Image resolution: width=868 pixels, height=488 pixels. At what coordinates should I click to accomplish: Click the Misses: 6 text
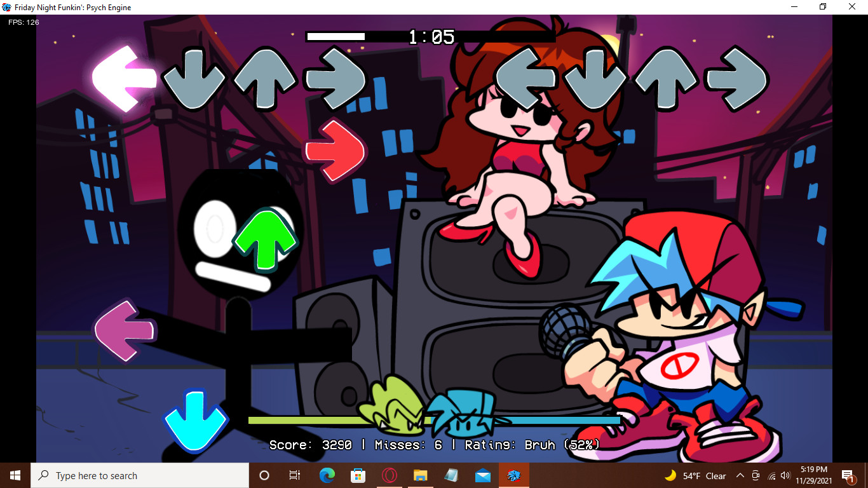click(408, 445)
